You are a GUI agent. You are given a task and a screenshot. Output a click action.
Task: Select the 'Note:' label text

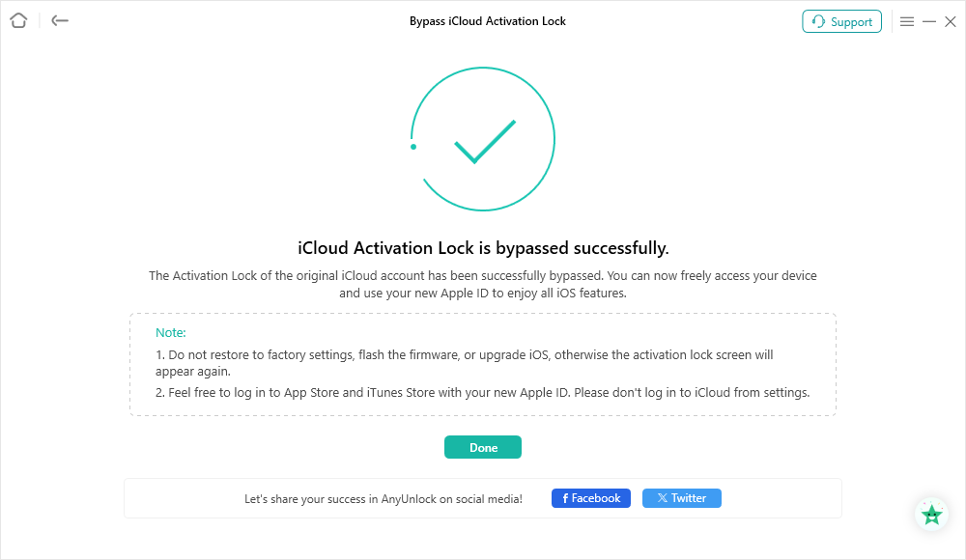tap(171, 333)
